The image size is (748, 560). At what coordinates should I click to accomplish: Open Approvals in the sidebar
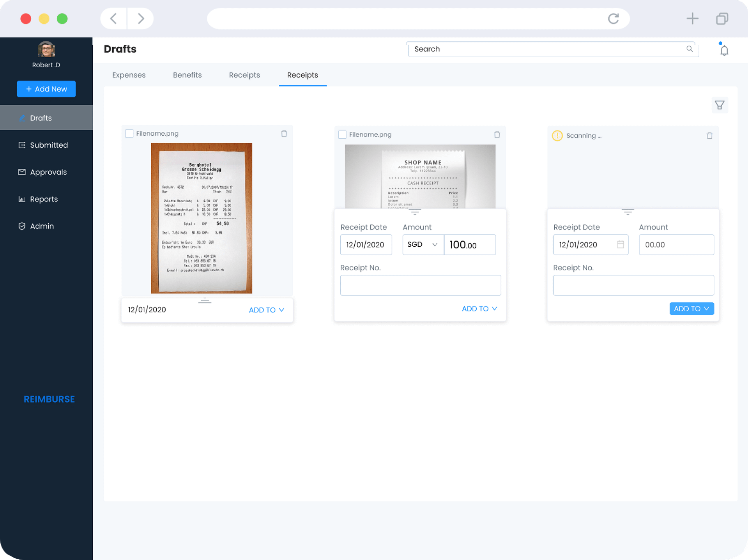coord(48,172)
